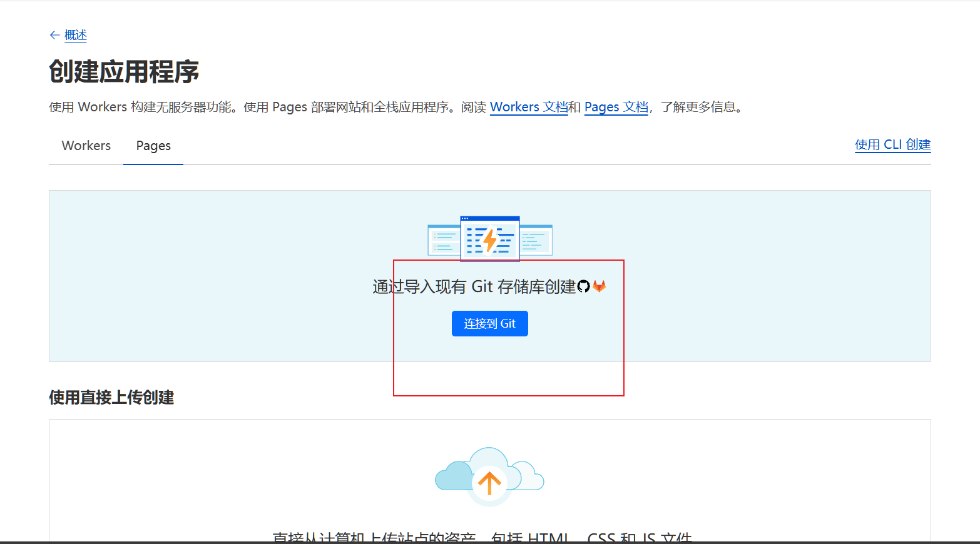Click the left small window in the Git illustration

[444, 240]
